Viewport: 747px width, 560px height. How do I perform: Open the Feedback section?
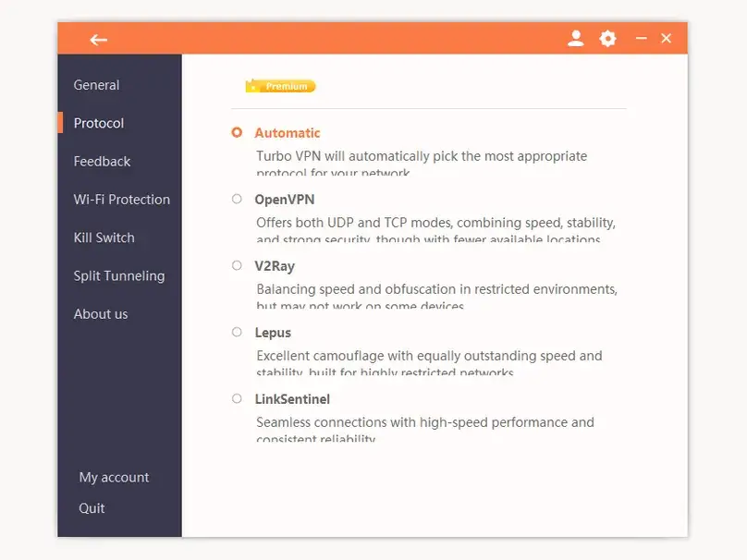click(x=102, y=162)
